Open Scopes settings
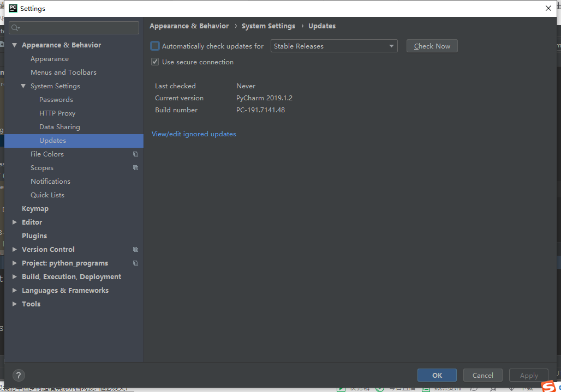Screen dimensions: 561x392 pyautogui.click(x=42, y=168)
